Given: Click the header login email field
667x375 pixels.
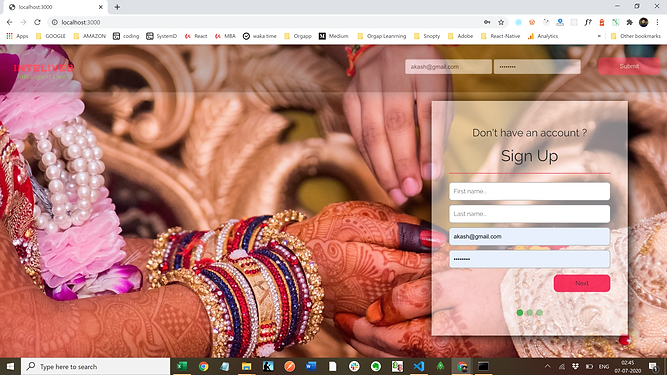Looking at the screenshot, I should tap(448, 67).
